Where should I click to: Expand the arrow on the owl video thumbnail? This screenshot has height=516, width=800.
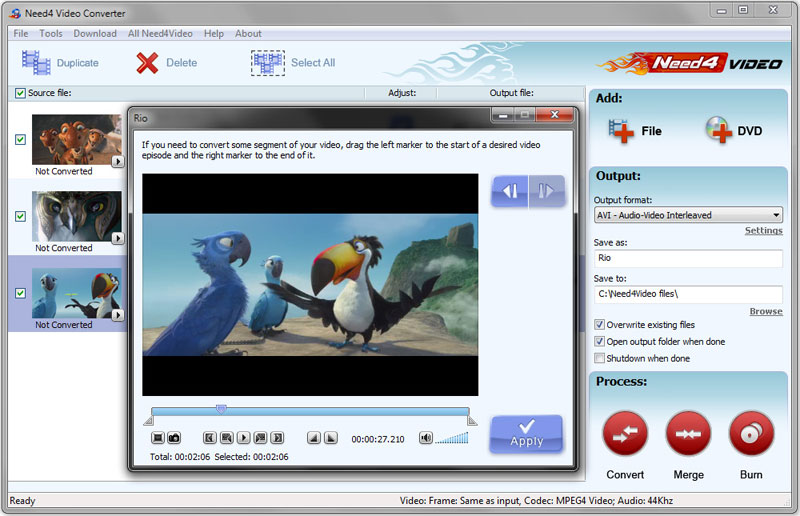click(118, 238)
